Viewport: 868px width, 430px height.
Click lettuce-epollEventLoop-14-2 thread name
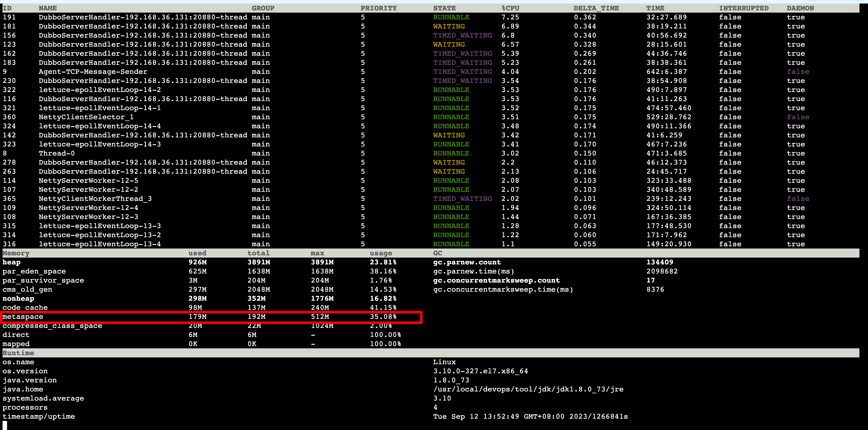(x=100, y=90)
